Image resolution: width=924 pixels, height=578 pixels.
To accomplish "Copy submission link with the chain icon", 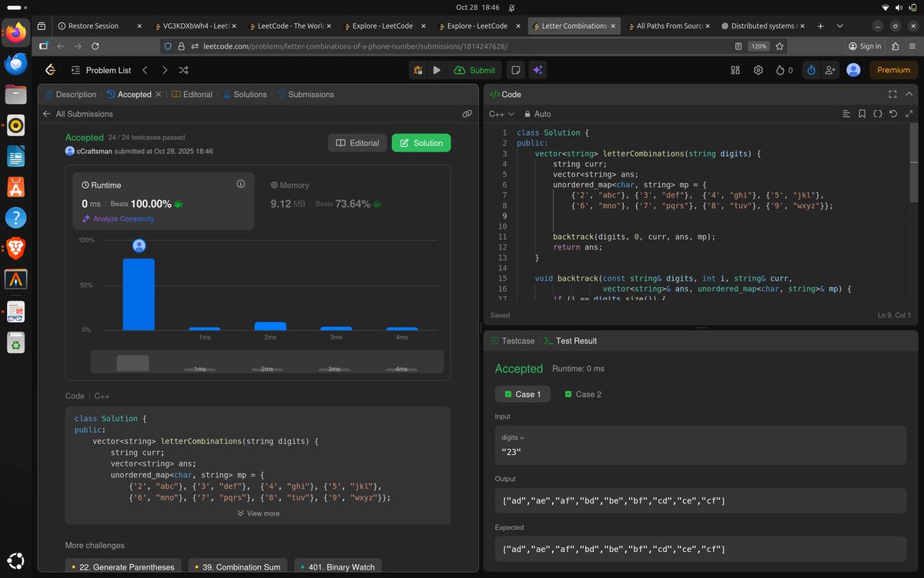I will 467,113.
